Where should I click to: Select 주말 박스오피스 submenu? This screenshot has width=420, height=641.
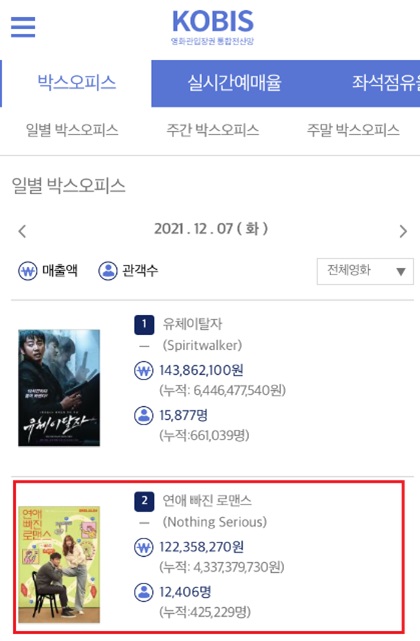[353, 130]
